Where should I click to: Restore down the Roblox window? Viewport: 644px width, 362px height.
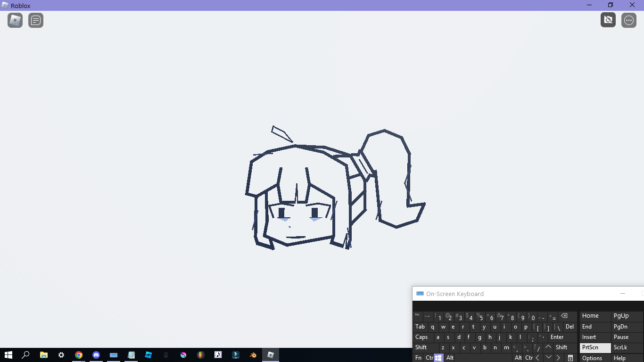tap(611, 5)
